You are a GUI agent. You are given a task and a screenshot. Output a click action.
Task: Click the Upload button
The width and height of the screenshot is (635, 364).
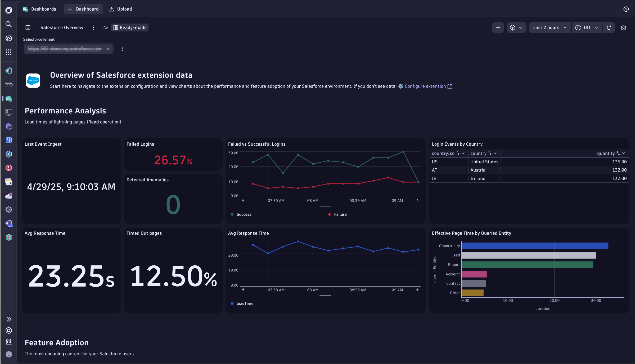coord(120,9)
